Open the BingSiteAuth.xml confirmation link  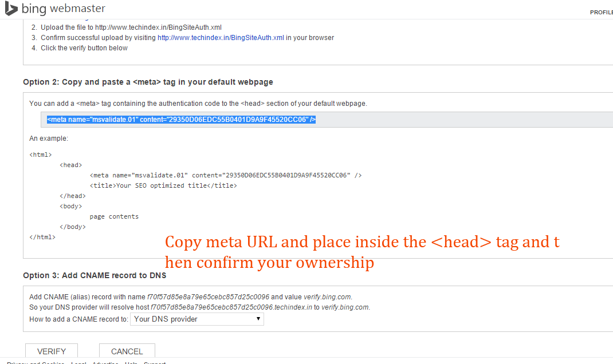pos(221,38)
